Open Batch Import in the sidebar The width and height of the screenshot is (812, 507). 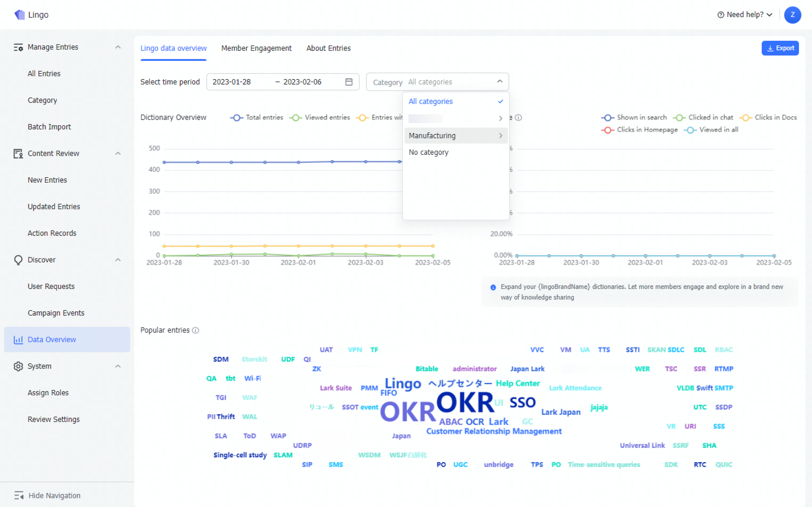[49, 127]
